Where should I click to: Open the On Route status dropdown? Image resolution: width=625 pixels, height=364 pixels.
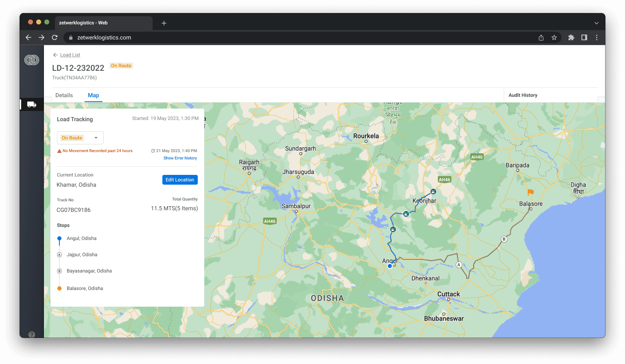tap(80, 138)
